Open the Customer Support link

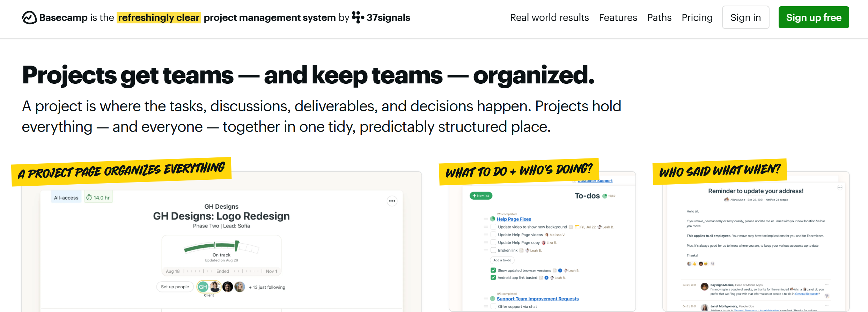click(x=595, y=181)
